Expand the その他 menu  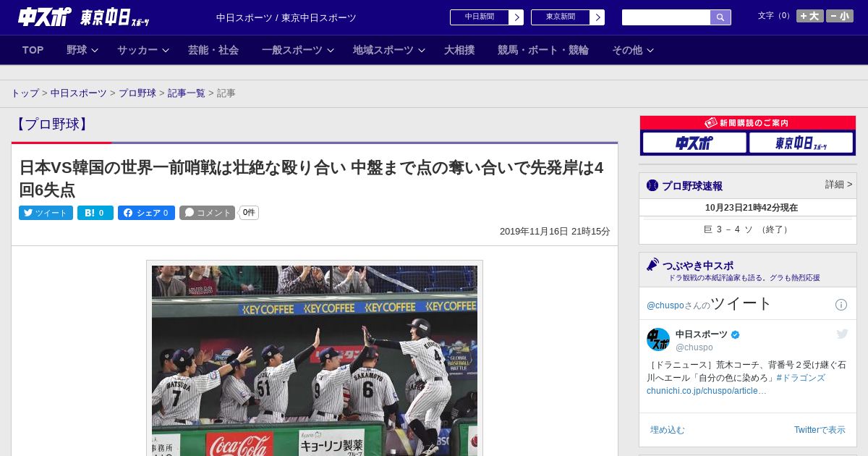[633, 50]
